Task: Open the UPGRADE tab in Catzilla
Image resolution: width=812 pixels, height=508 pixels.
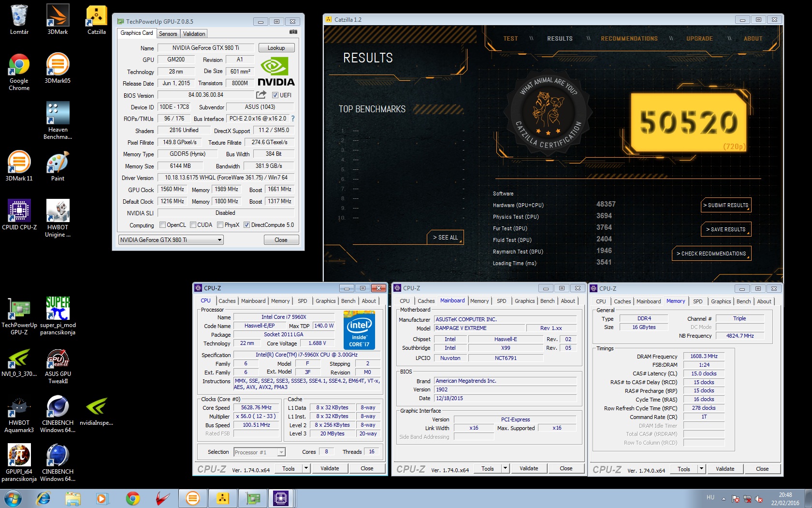Action: [x=699, y=39]
